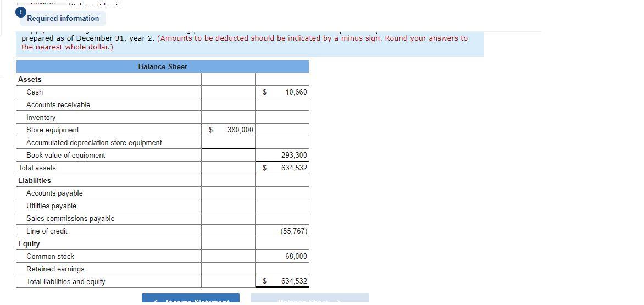Select the 'Common stock' row label

pos(51,256)
